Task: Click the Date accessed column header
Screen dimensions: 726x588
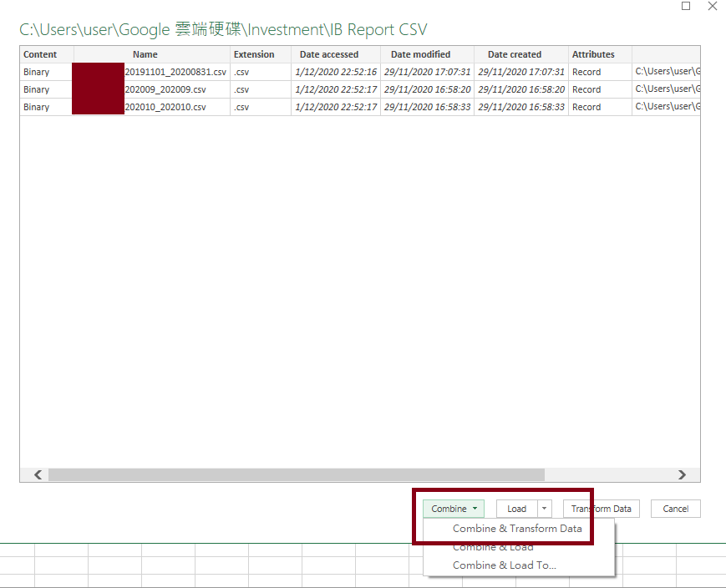Action: 336,54
